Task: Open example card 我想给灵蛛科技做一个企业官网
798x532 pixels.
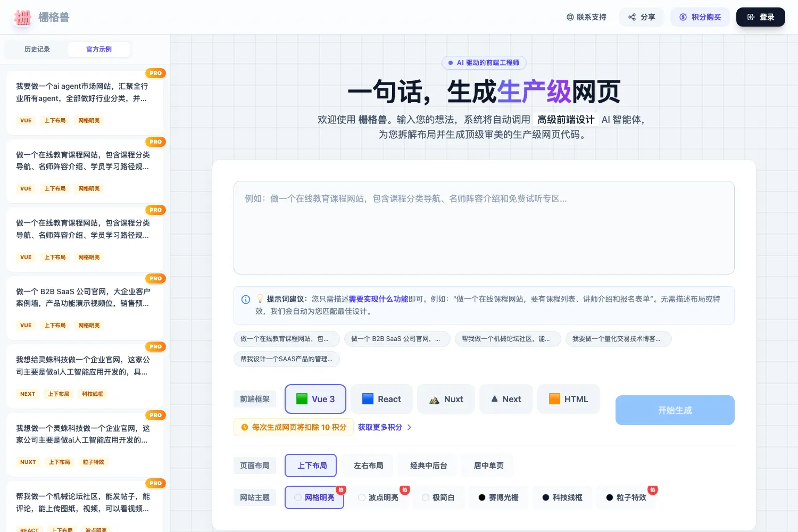Action: point(85,377)
